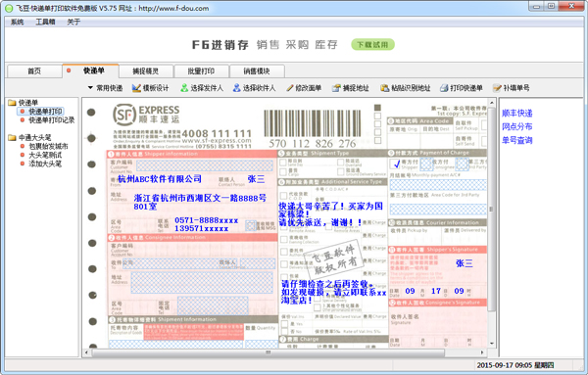Open the 关于 menu
This screenshot has width=588, height=375.
[x=73, y=22]
